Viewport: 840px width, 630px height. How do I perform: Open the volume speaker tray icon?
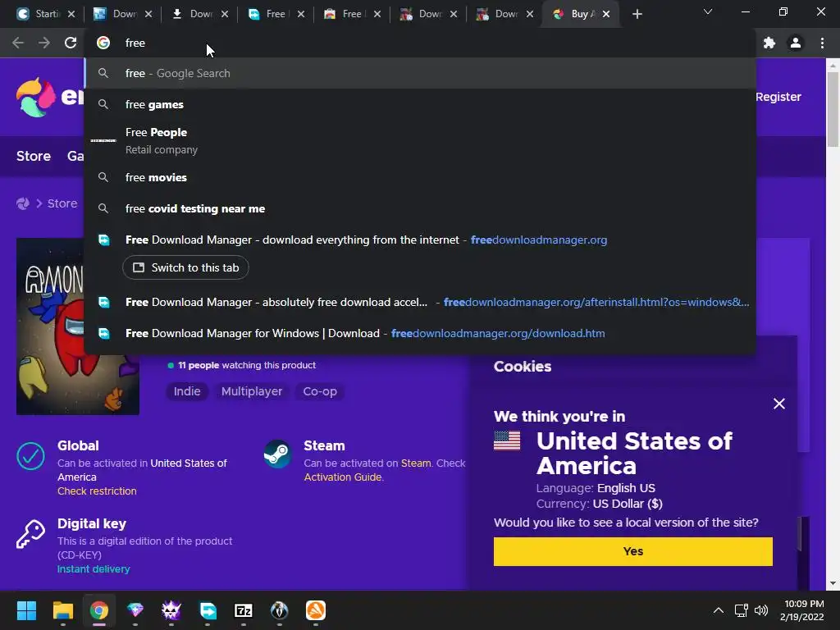pos(760,610)
